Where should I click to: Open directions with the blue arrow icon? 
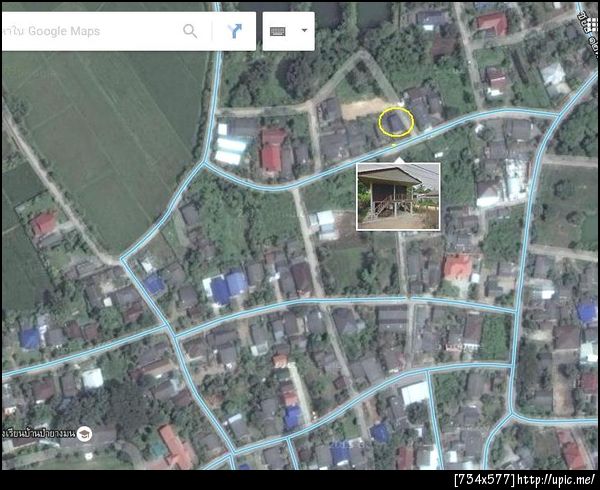(x=234, y=31)
